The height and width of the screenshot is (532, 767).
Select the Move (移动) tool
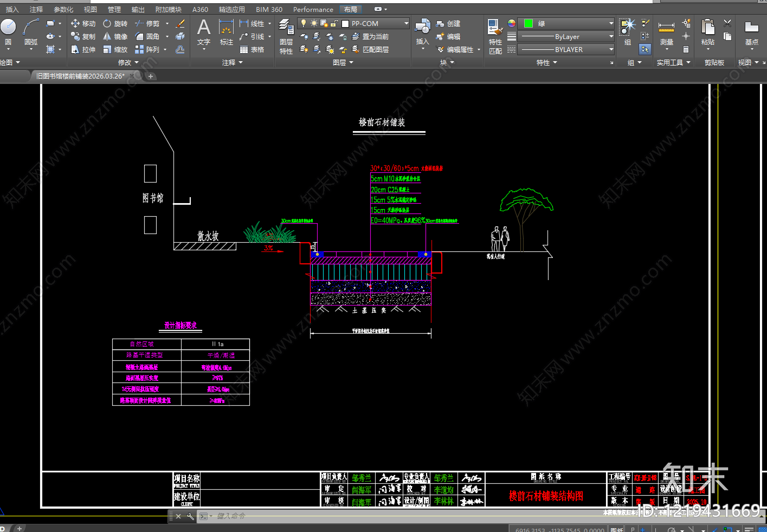pos(83,24)
